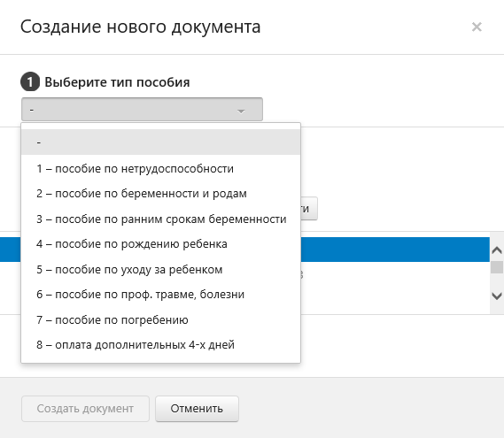The width and height of the screenshot is (504, 438).
Task: Click the list scroll up arrow
Action: click(497, 250)
